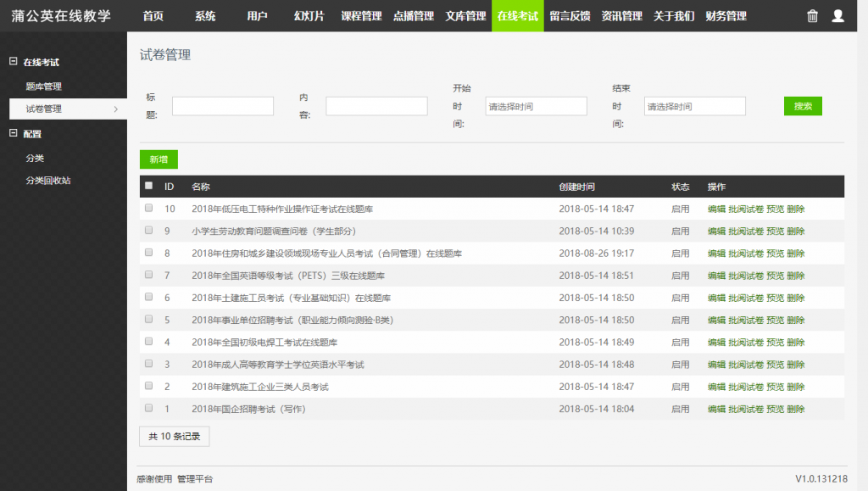Click the trash bin icon in header
This screenshot has height=491, width=868.
[x=812, y=16]
